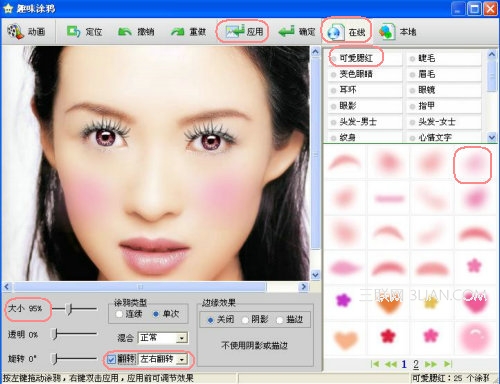The height and width of the screenshot is (384, 500).
Task: Open page 1 of doodles
Action: 404,364
